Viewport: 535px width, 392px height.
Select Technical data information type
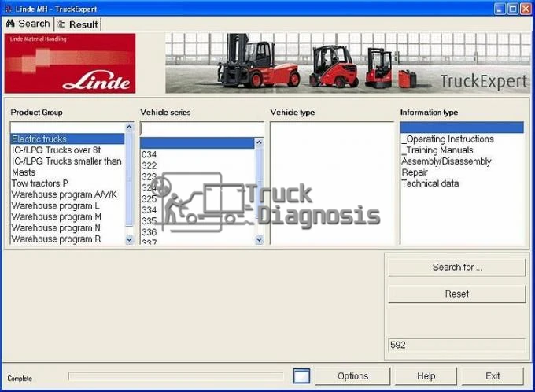(x=462, y=183)
